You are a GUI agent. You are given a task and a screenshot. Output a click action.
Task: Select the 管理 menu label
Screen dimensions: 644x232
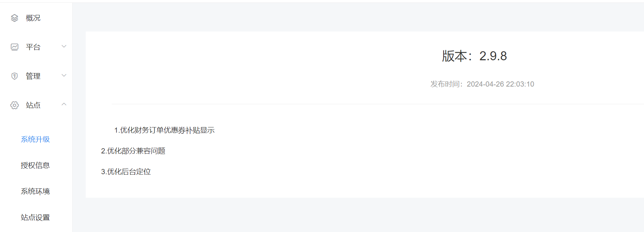point(33,76)
